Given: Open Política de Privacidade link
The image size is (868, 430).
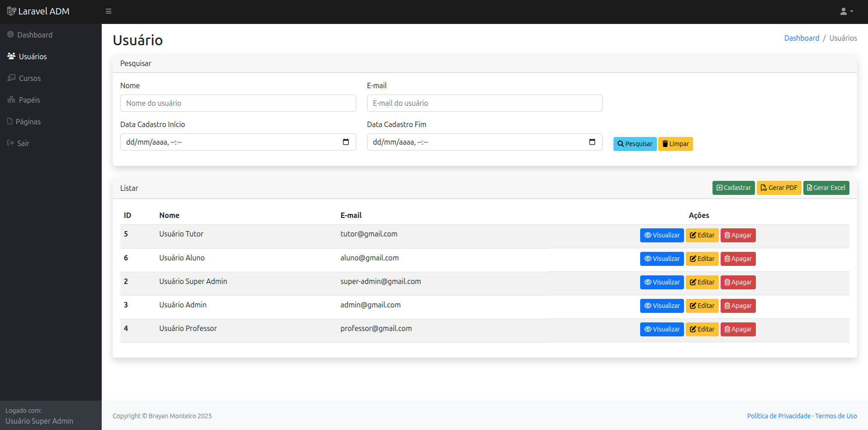Looking at the screenshot, I should coord(778,416).
